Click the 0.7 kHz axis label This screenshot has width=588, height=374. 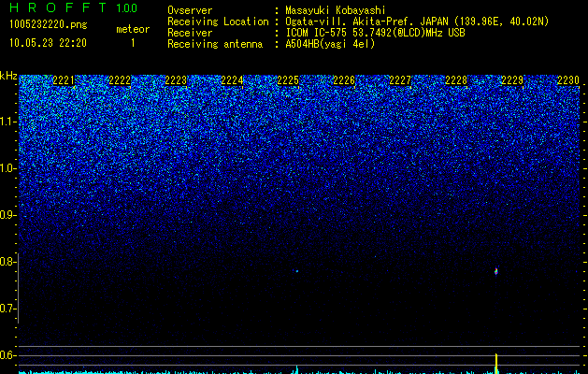[x=7, y=309]
